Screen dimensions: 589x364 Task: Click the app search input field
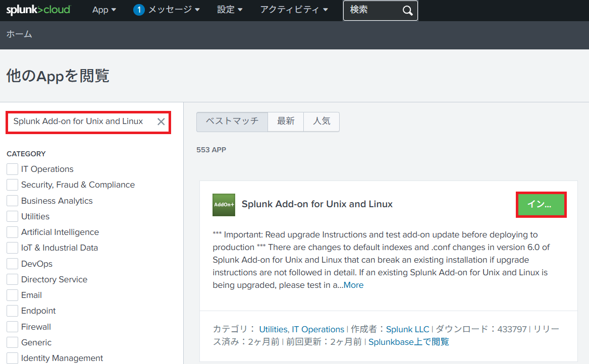[x=78, y=122]
